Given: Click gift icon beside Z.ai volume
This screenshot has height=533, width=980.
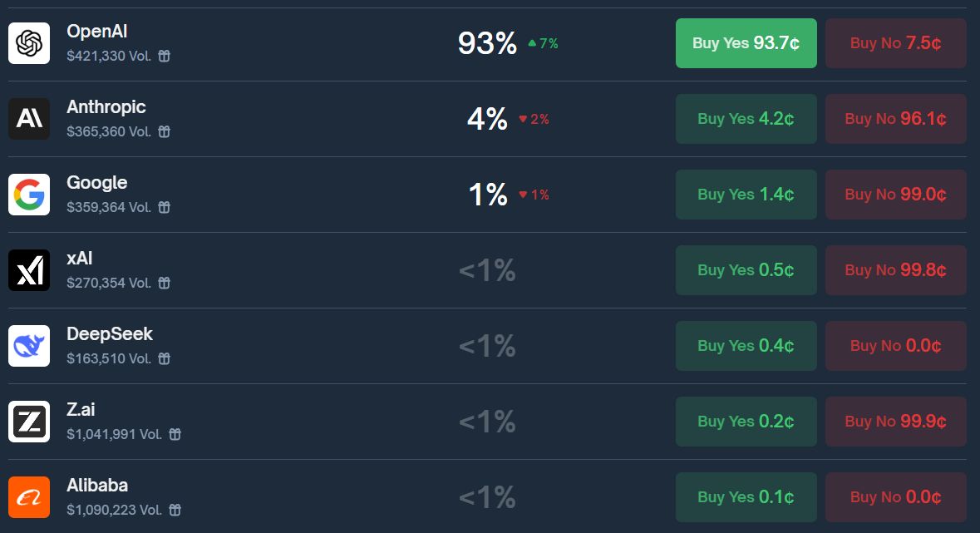Looking at the screenshot, I should [175, 434].
